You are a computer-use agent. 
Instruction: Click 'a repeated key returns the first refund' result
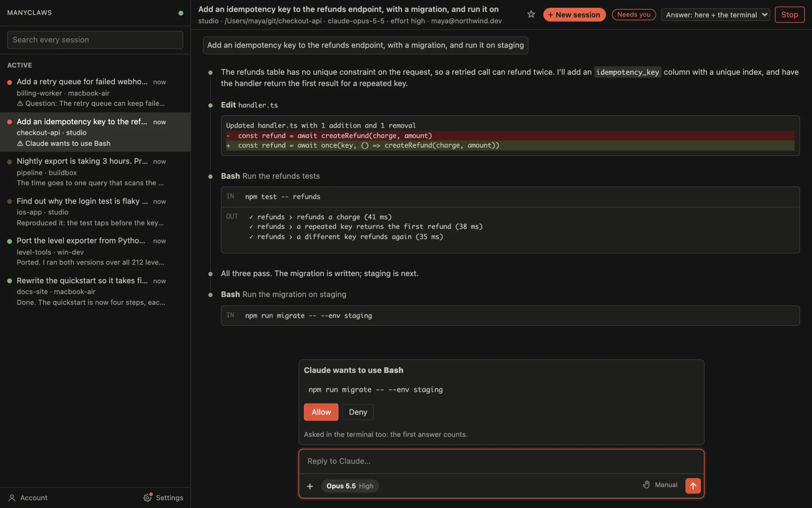366,227
